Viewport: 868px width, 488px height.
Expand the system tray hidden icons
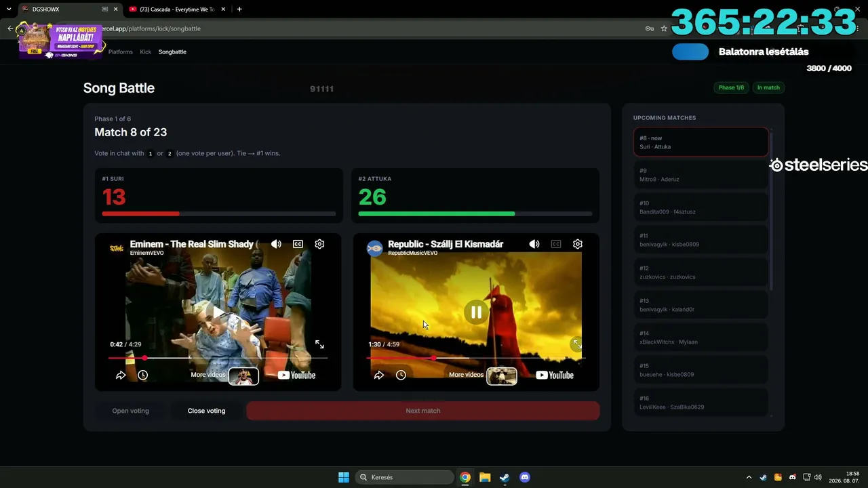click(x=749, y=477)
